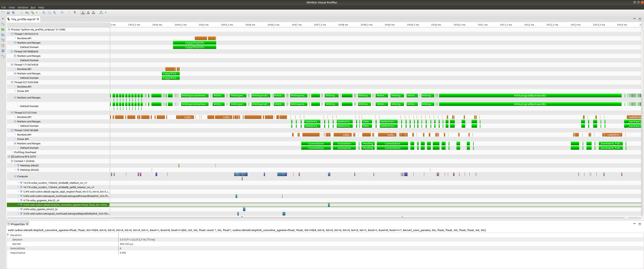Image resolution: width=644 pixels, height=269 pixels.
Task: Zoom in on the timeline
Action: (44, 12)
